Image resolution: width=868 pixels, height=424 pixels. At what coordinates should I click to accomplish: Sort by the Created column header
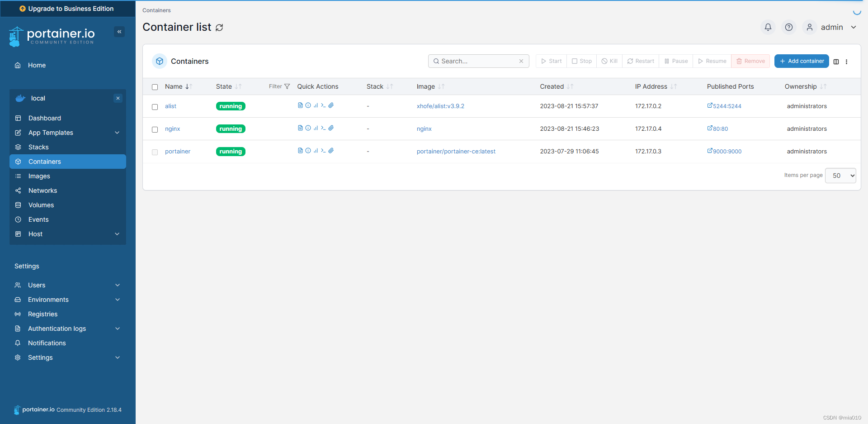coord(557,86)
